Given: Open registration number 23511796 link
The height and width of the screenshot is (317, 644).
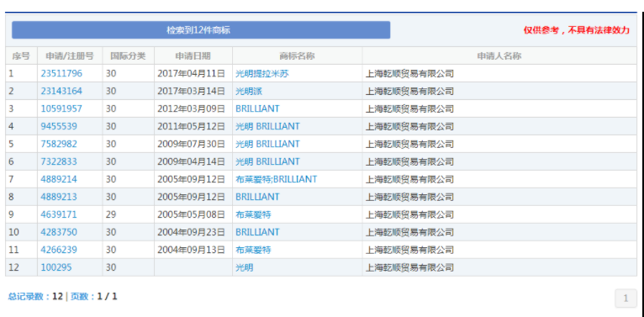Looking at the screenshot, I should [61, 73].
